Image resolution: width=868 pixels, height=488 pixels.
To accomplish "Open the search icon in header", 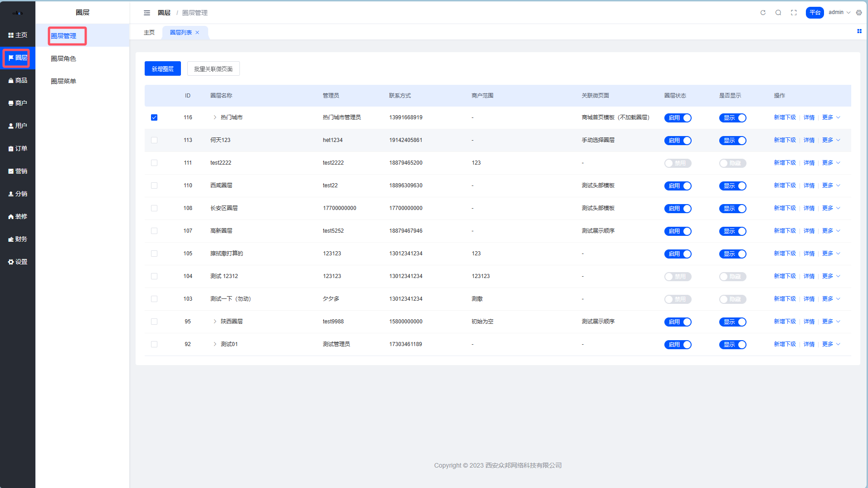I will tap(778, 13).
